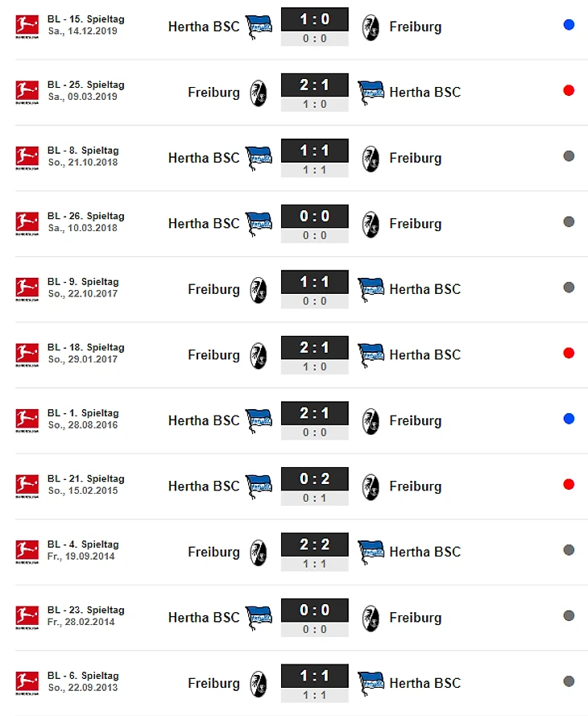The width and height of the screenshot is (588, 716).
Task: Click the Freiburg crest in the 09.03.2019 match
Action: [x=259, y=93]
